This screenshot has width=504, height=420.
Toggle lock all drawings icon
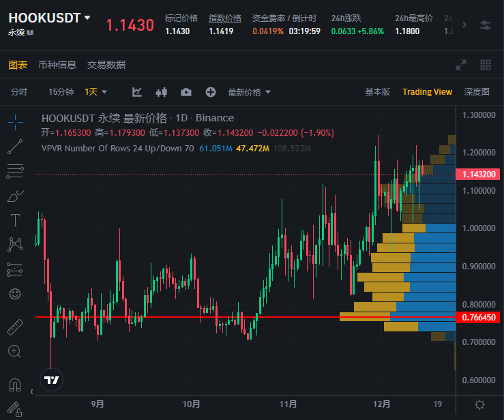(14, 409)
